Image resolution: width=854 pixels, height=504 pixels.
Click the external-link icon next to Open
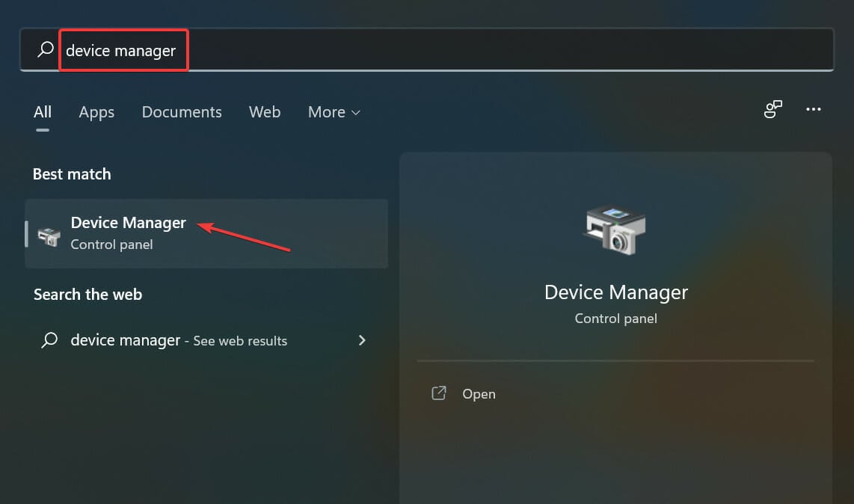click(439, 393)
